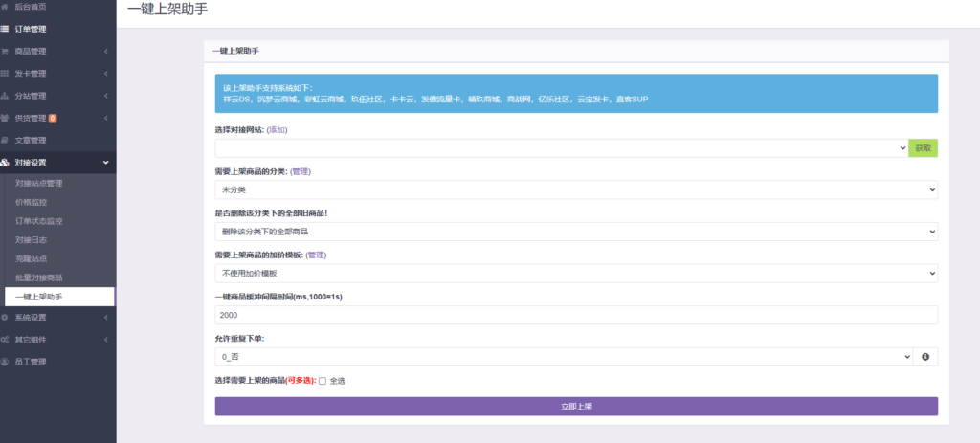
Task: Open the 选择对接网站 dropdown
Action: pos(561,148)
